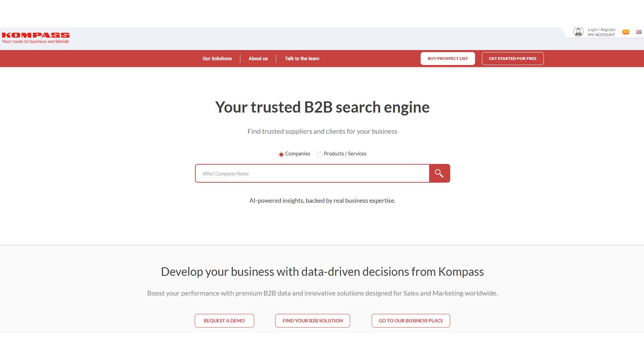Click the 'AI-powered insights' tagline text
This screenshot has height=362, width=644.
click(322, 200)
